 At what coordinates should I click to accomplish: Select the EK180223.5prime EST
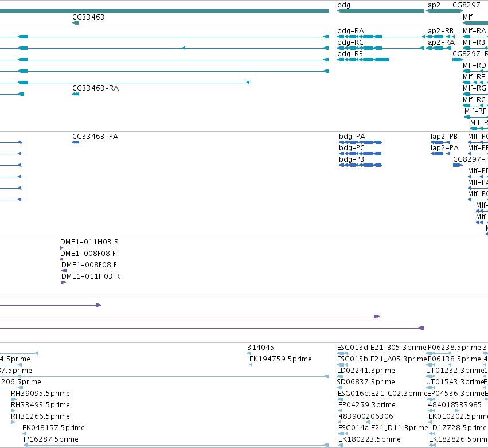(341, 445)
